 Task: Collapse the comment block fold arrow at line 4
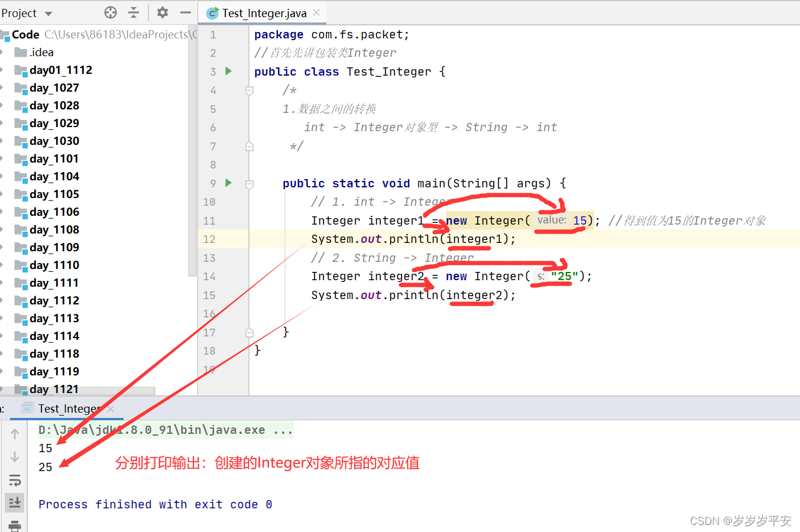click(x=249, y=90)
